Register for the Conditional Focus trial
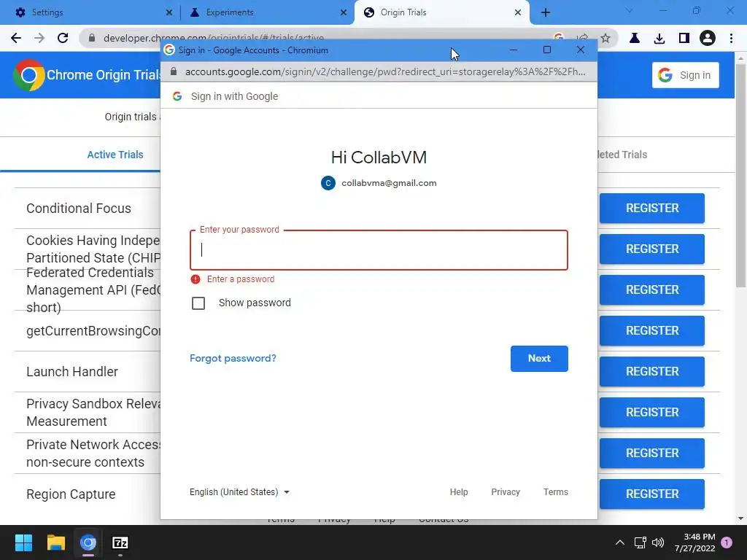747x560 pixels. pyautogui.click(x=651, y=208)
